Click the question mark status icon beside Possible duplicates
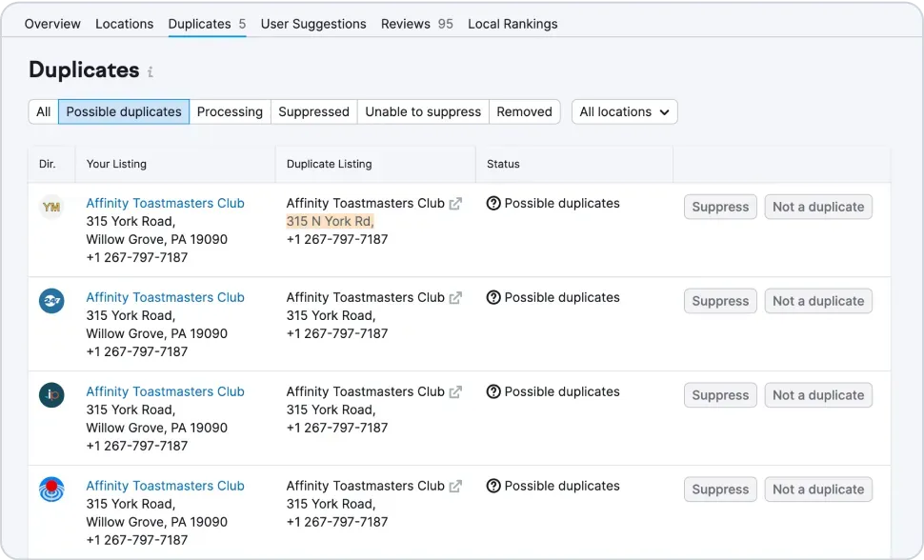924x560 pixels. [493, 203]
